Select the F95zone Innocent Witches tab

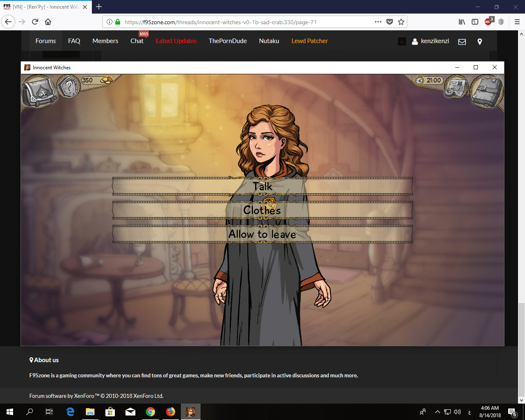[45, 7]
